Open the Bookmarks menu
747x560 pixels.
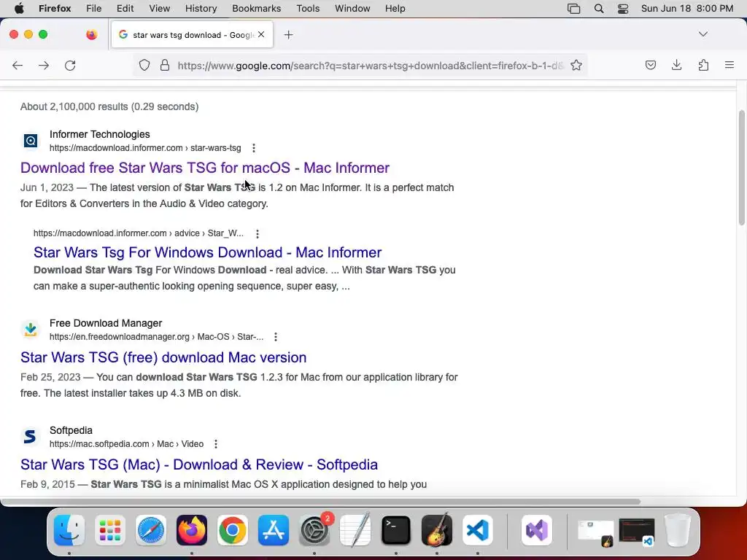[x=256, y=9]
